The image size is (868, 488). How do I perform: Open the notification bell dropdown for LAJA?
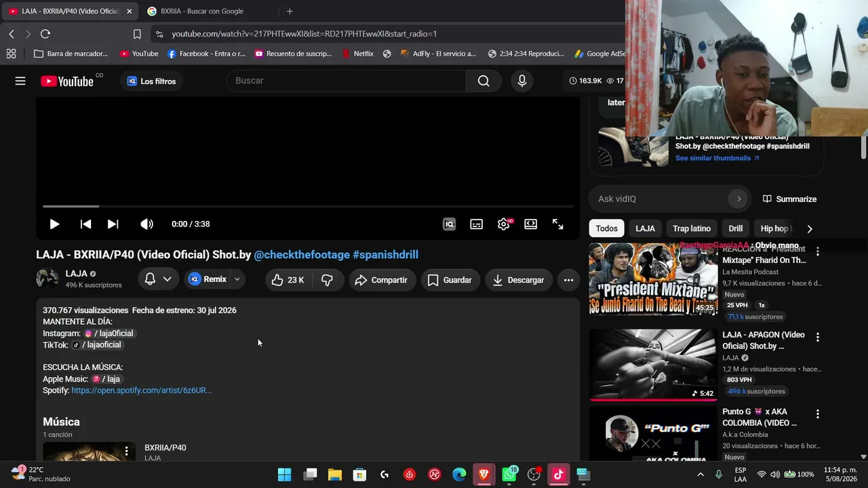tap(158, 279)
